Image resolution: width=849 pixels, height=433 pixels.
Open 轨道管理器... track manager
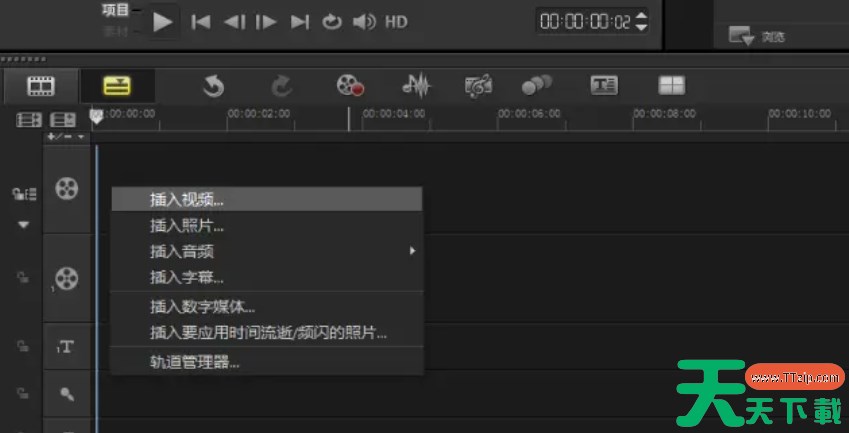(266, 362)
